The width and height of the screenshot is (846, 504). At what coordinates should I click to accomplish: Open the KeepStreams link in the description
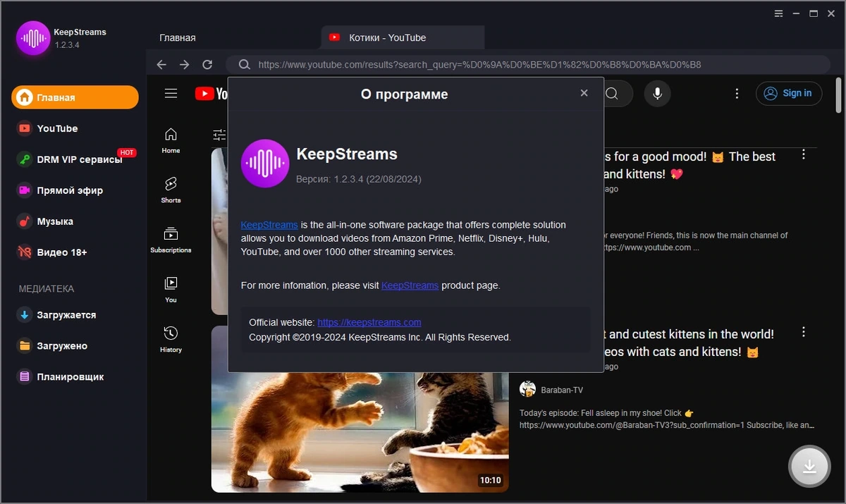pos(269,225)
